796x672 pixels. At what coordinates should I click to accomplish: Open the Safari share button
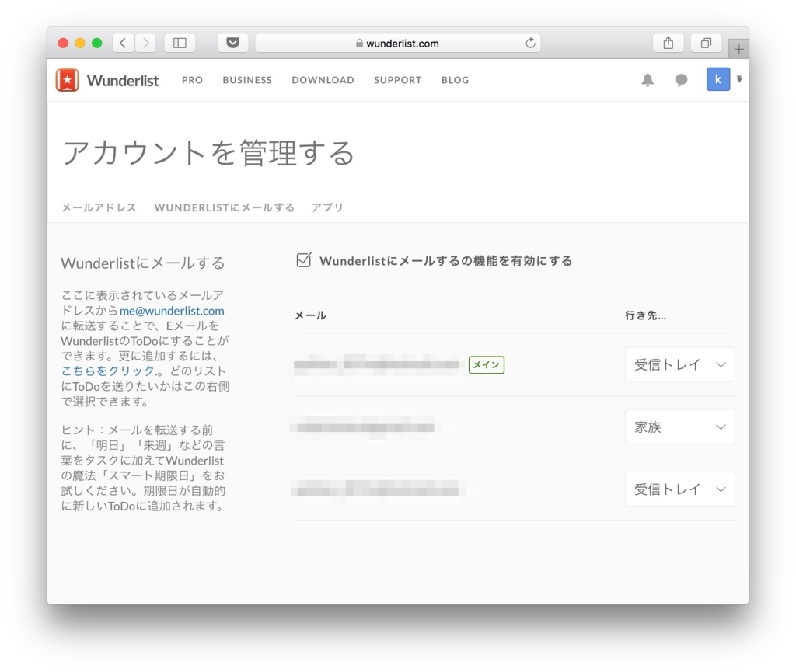[669, 43]
